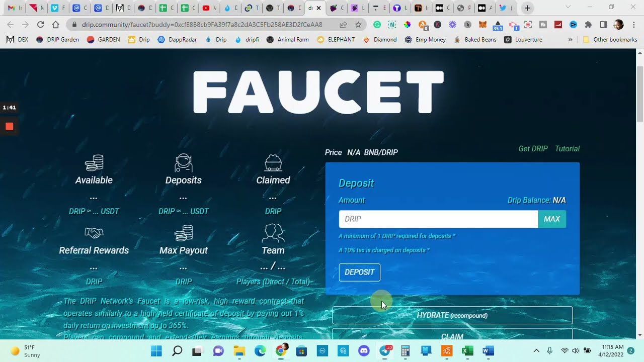The image size is (644, 362).
Task: Launch Word from the taskbar
Action: pos(488,351)
